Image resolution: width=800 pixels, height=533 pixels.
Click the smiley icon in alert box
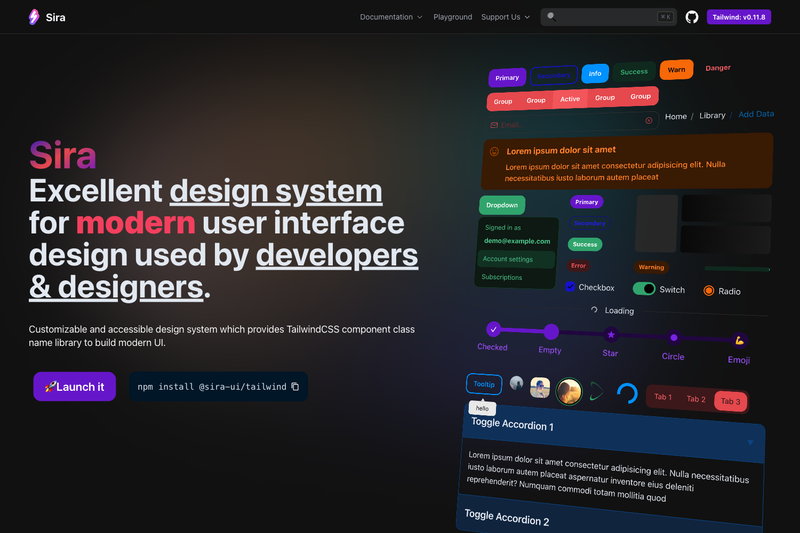[x=494, y=151]
